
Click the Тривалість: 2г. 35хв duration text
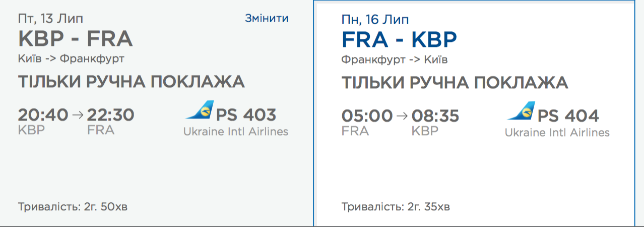tap(396, 206)
